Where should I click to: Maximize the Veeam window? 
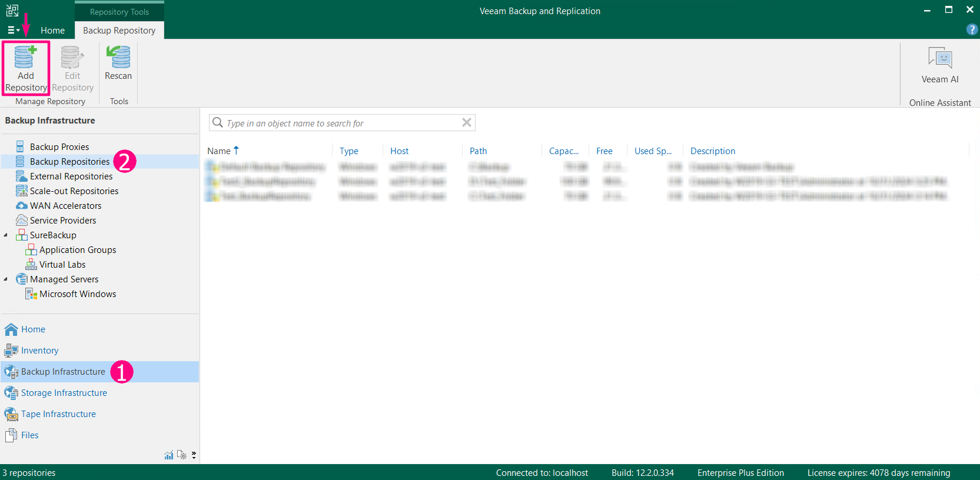949,10
